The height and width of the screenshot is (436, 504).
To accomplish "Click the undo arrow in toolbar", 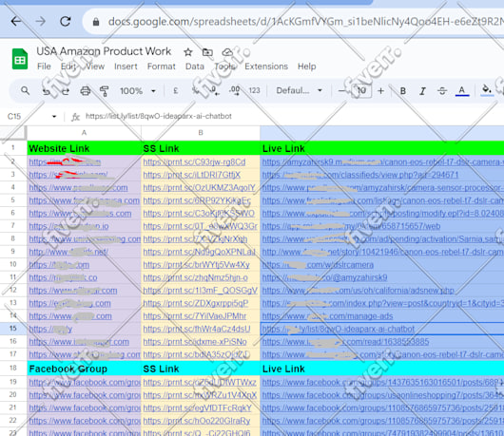I will [46, 91].
